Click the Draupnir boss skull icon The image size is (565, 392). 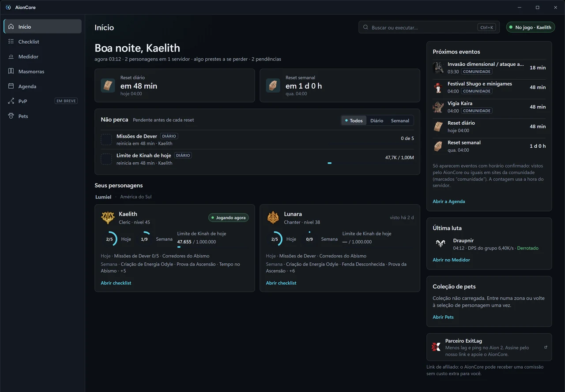[x=440, y=244]
